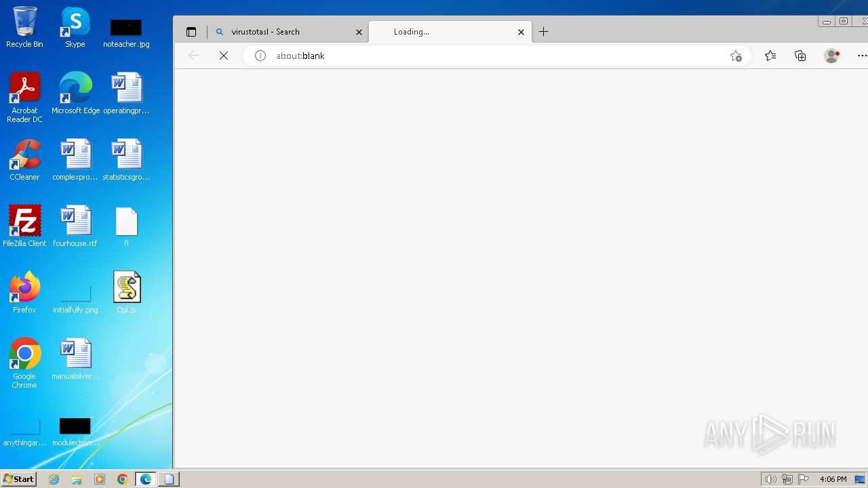
Task: Add this page to favorites
Action: pyautogui.click(x=736, y=56)
